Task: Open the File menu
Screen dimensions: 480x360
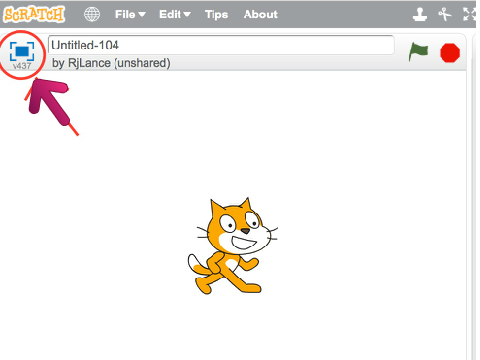Action: [130, 14]
